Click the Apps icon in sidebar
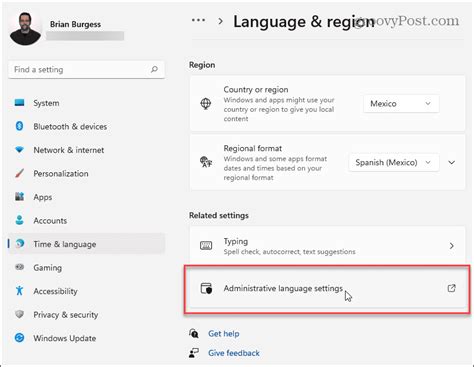Image resolution: width=474 pixels, height=367 pixels. (x=20, y=196)
